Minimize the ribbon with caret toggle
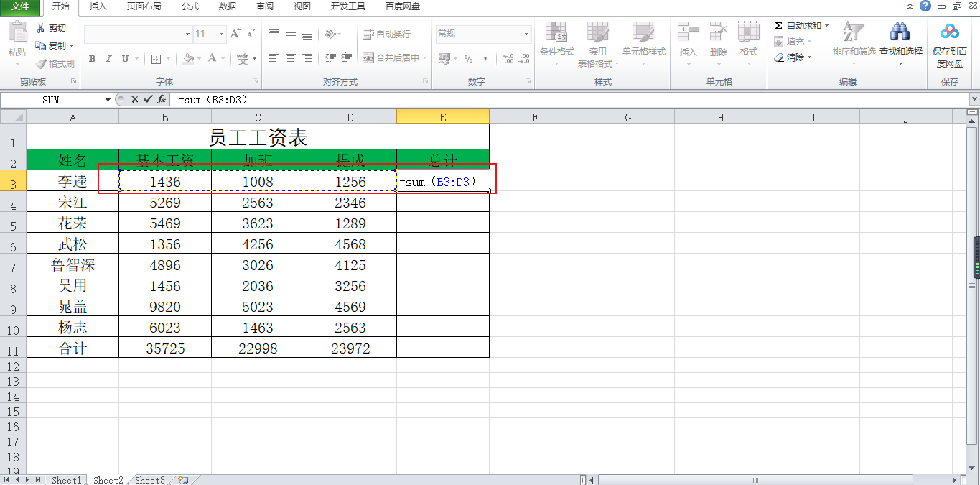Viewport: 980px width, 485px height. tap(910, 6)
